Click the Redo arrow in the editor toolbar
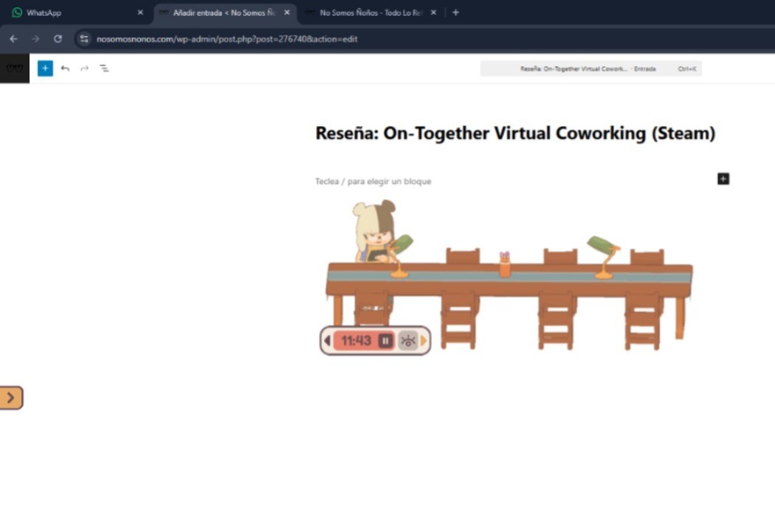This screenshot has width=775, height=532. 83,68
